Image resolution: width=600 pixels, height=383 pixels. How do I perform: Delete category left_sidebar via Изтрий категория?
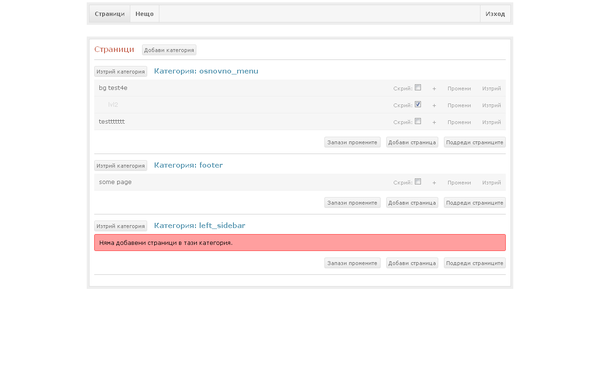tap(121, 226)
